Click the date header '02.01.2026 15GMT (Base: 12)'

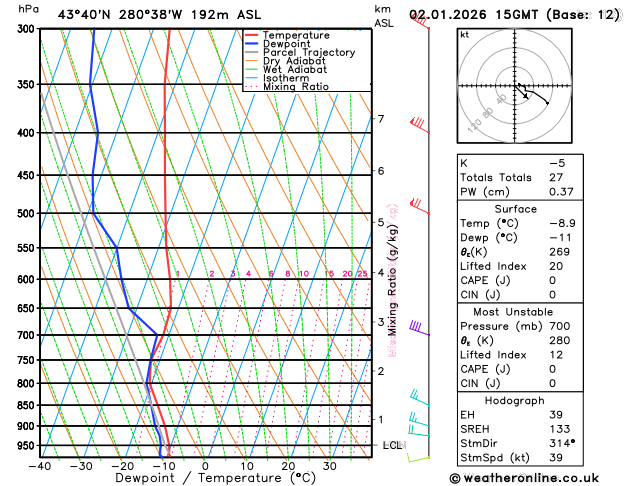point(515,15)
